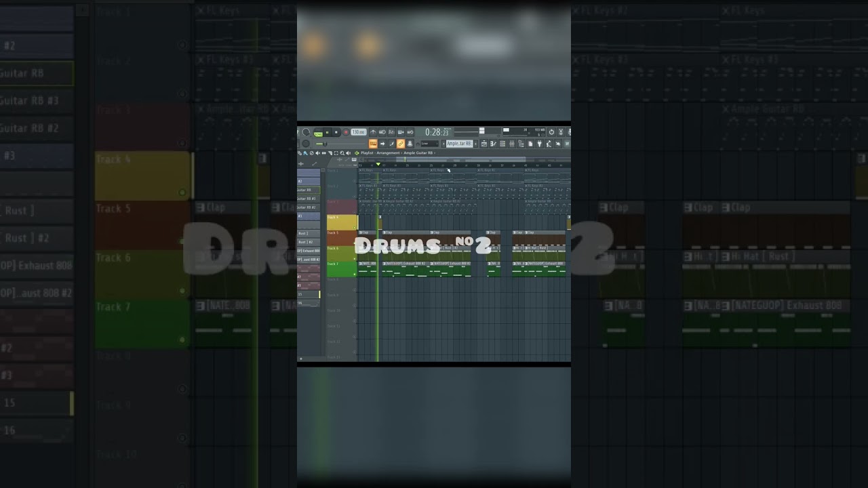The image size is (868, 488).
Task: Open the Playlist window icon
Action: tap(484, 144)
